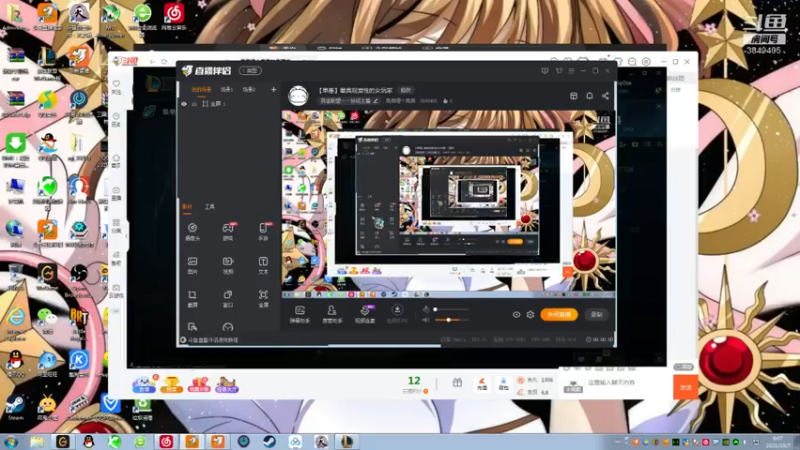The image size is (800, 450).
Task: Add the Text source
Action: coord(263,265)
